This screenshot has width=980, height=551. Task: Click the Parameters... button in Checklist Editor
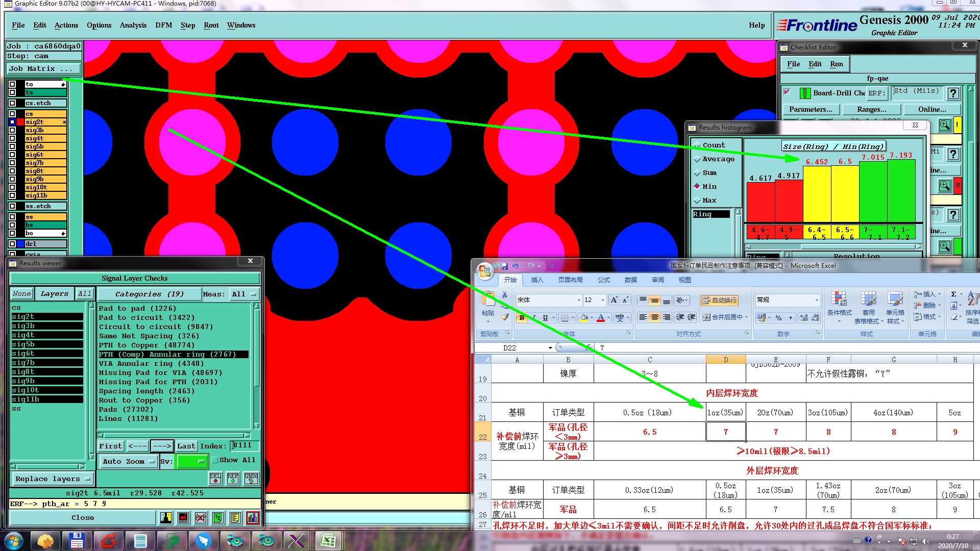pyautogui.click(x=810, y=109)
